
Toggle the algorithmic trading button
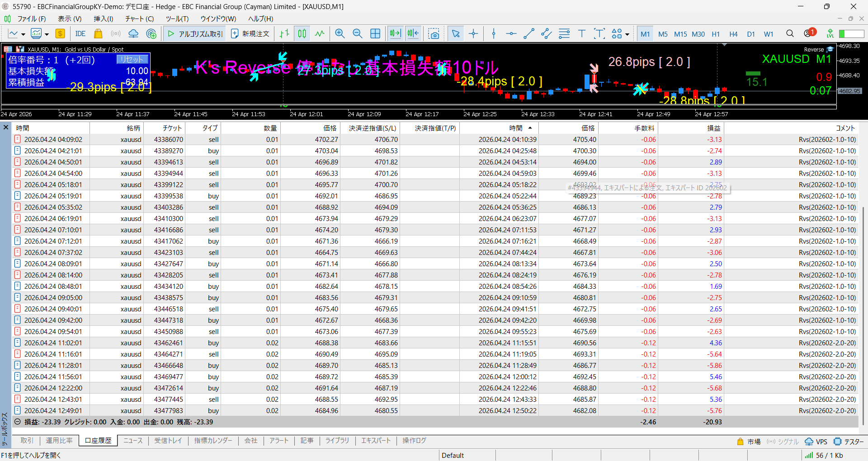tap(195, 34)
